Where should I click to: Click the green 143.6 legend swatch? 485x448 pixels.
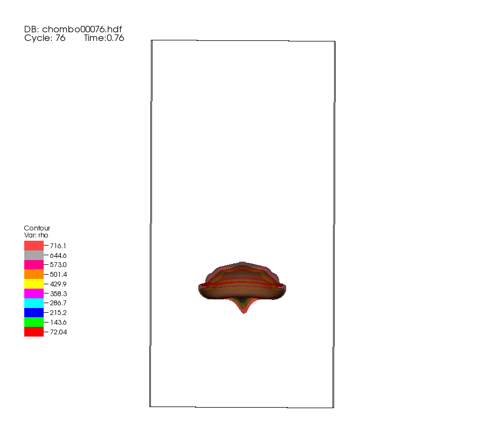pyautogui.click(x=34, y=322)
